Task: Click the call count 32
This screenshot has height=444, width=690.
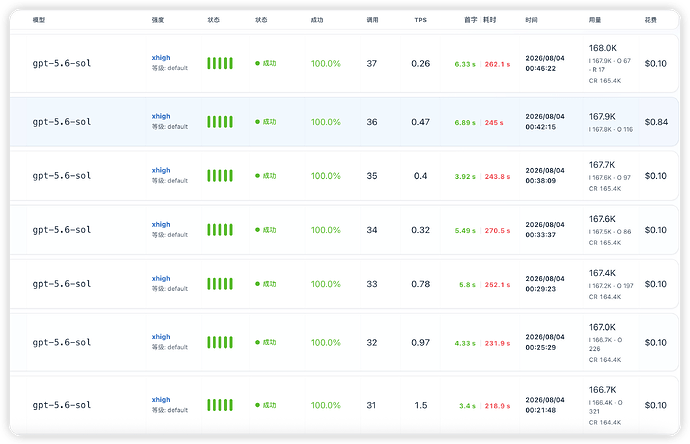Action: (x=372, y=342)
